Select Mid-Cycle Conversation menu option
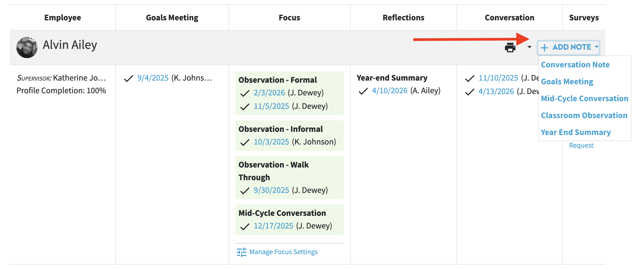 coord(585,99)
